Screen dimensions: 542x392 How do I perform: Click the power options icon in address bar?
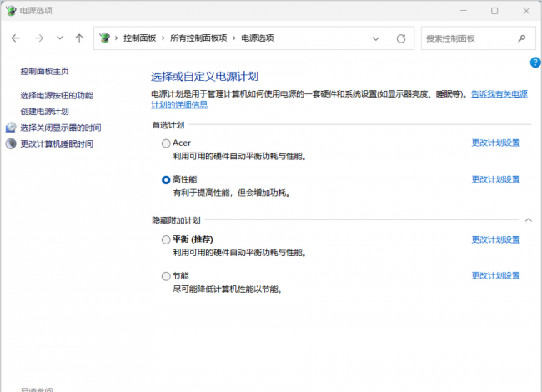click(x=104, y=38)
